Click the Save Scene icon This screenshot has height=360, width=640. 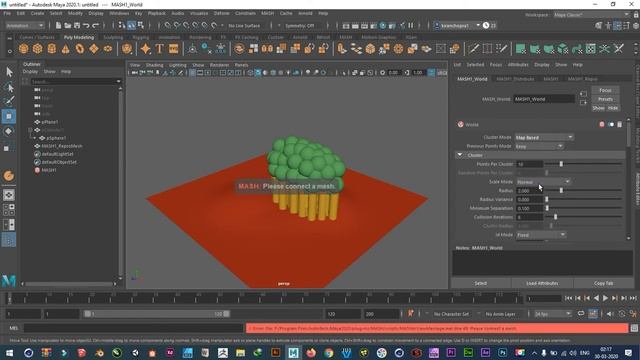pos(77,25)
